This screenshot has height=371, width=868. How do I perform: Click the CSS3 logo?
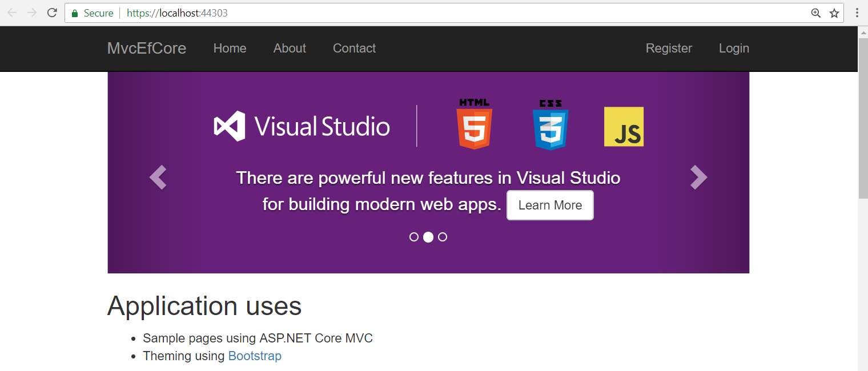click(x=550, y=125)
